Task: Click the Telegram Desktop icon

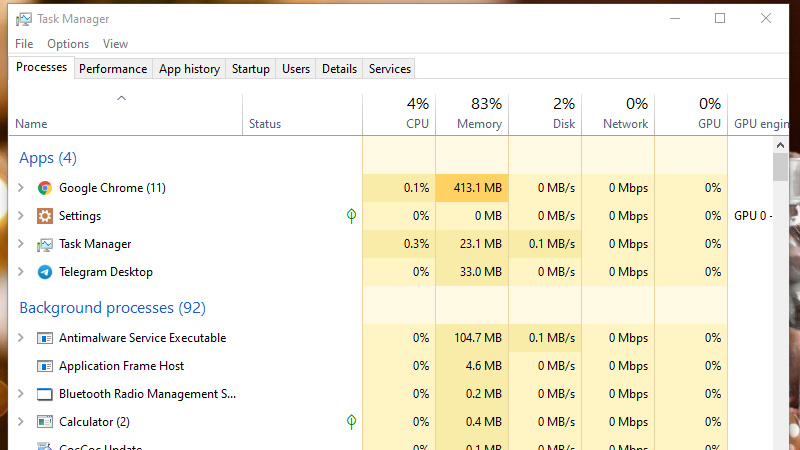Action: [44, 272]
